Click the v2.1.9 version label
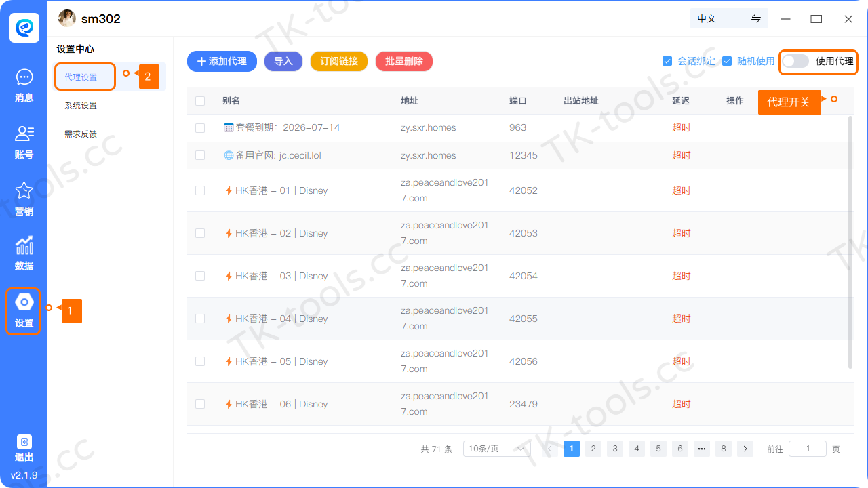The height and width of the screenshot is (488, 868). pos(24,475)
